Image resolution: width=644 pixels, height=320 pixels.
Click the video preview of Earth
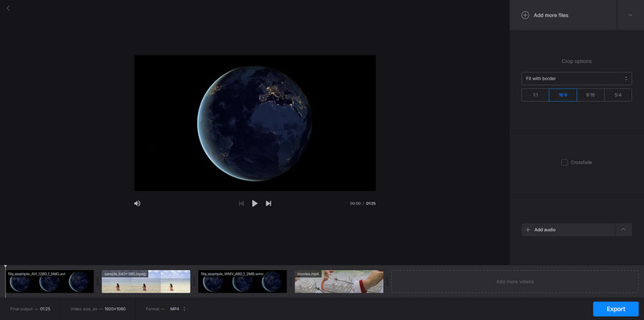tap(254, 123)
